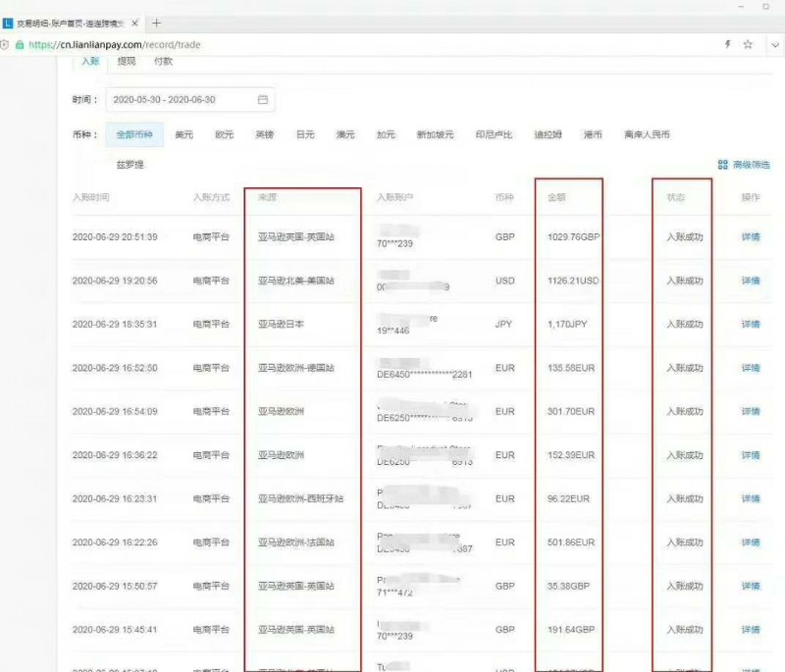
Task: Click the 入账方式 column header
Action: (x=211, y=197)
